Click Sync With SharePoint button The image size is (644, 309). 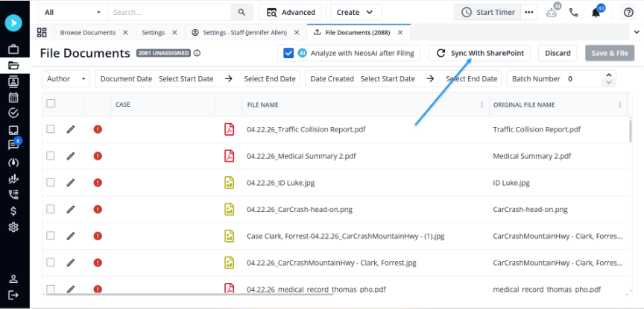pos(479,53)
